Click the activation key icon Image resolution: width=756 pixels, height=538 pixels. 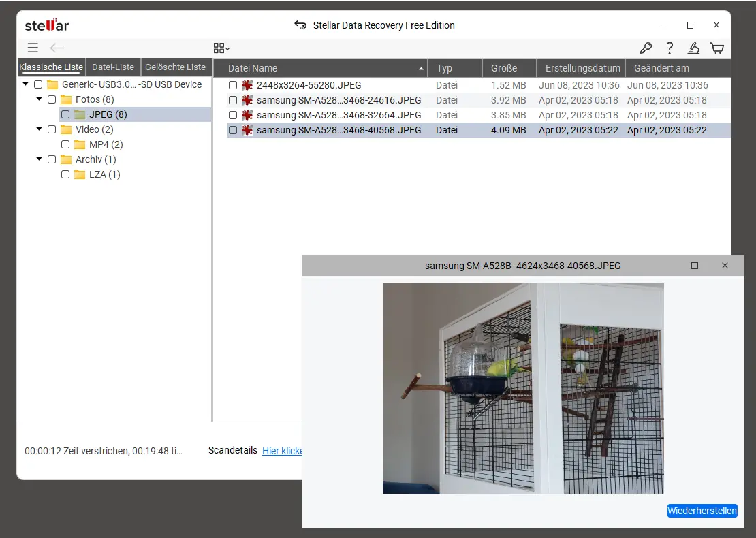tap(646, 48)
